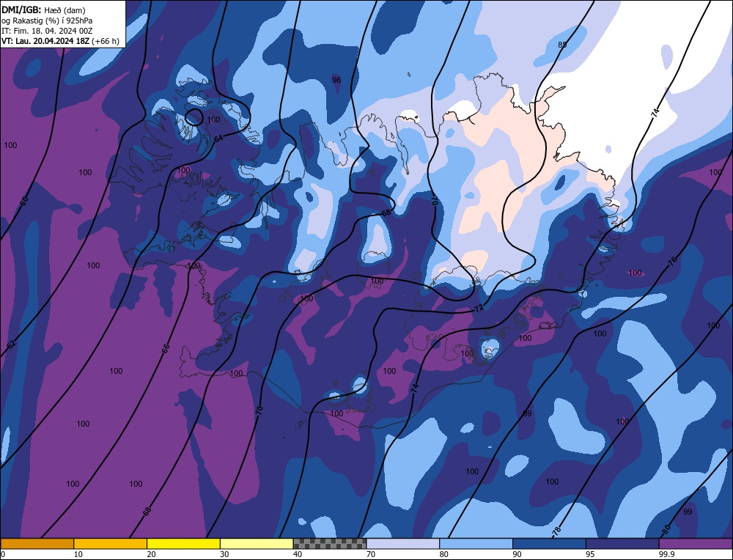
Task: Click the bright yellow 20–30 legend swatch
Action: pyautogui.click(x=183, y=543)
